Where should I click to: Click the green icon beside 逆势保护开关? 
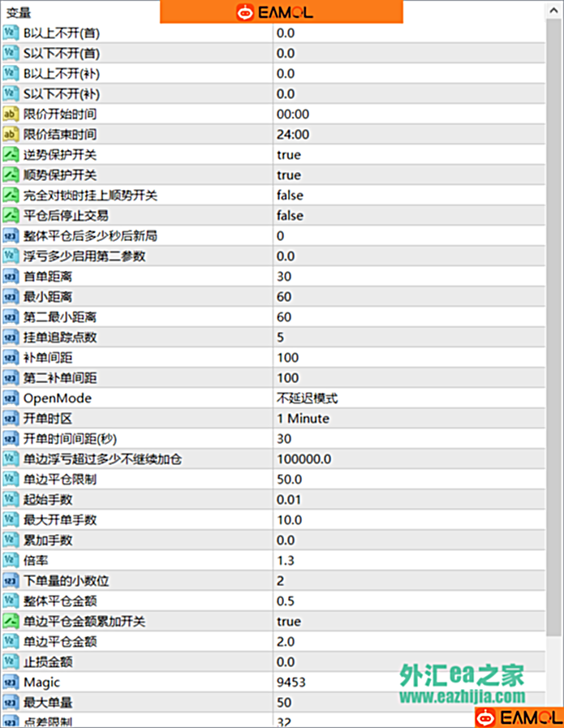coord(11,155)
